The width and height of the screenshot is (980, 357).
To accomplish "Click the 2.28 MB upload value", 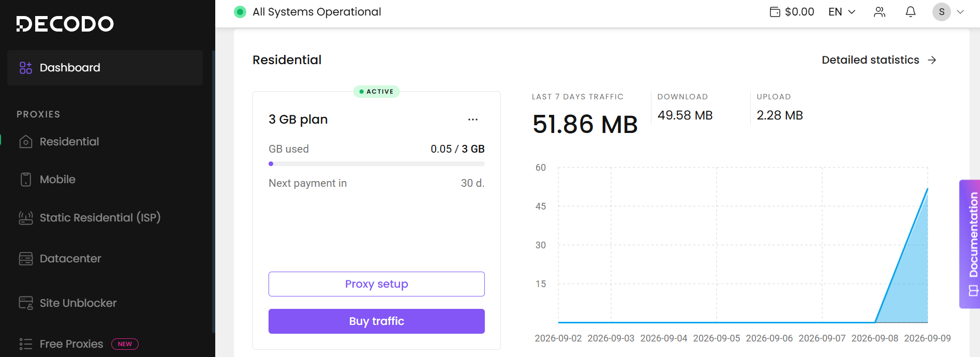I will point(780,115).
